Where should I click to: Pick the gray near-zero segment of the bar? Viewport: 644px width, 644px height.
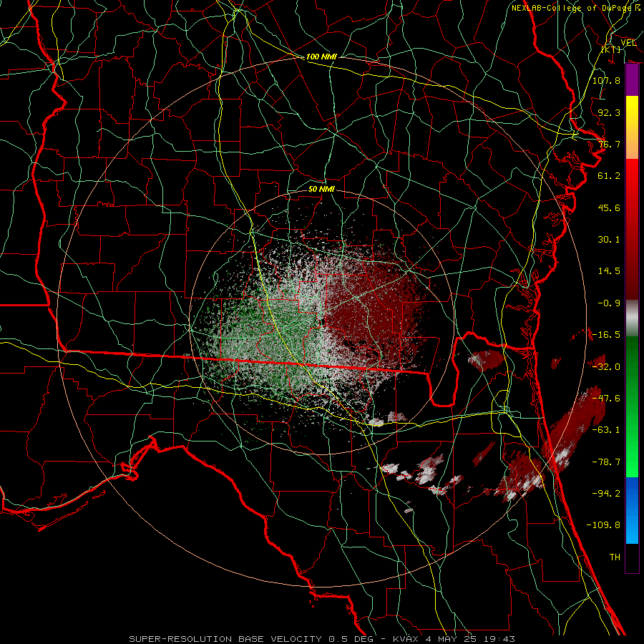(632, 318)
